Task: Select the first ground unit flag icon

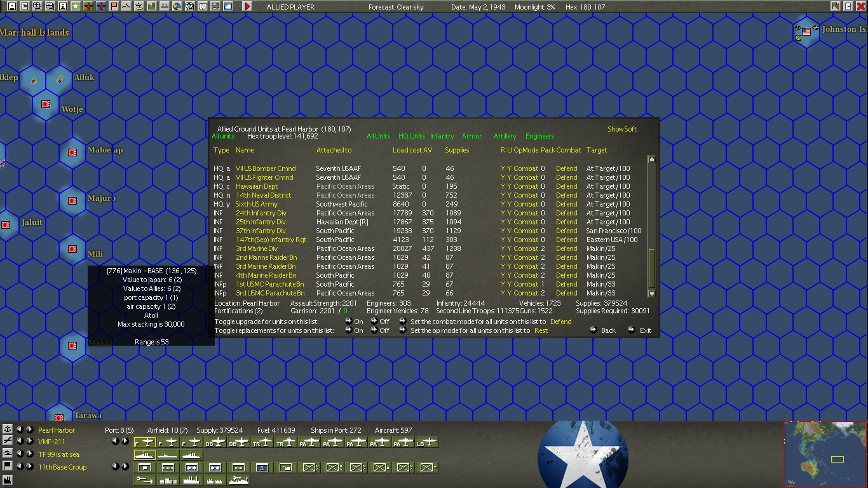Action: (144, 468)
